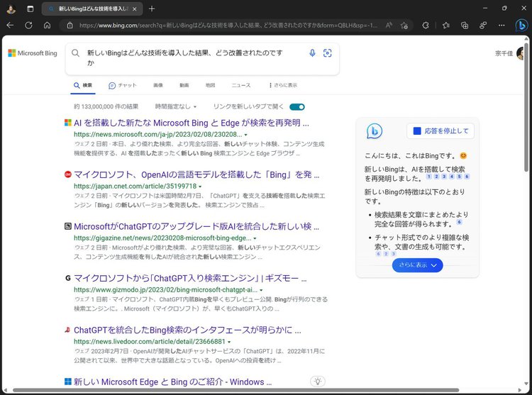Click the Microsoft Bing logo

33,53
